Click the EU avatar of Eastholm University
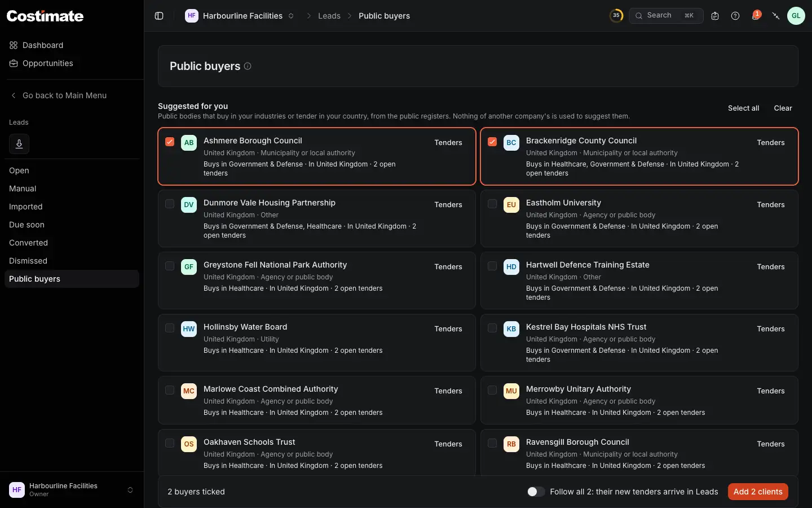 coord(511,205)
